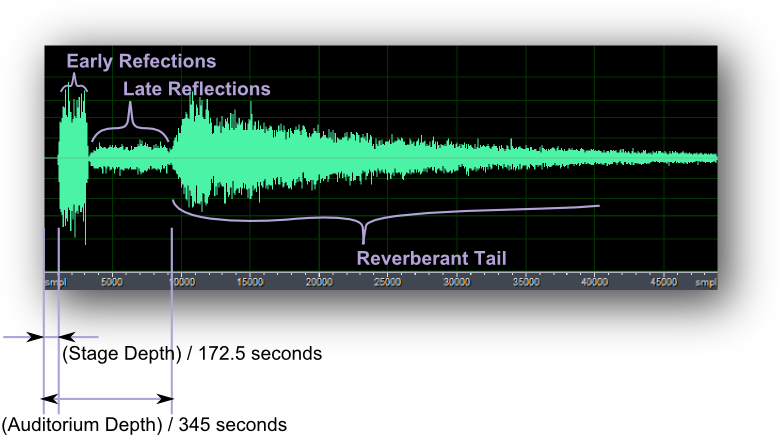Screen dimensions: 782x435
Task: Click the '(Auditorium Depth) / 345 seconds' caption
Action: tap(144, 425)
